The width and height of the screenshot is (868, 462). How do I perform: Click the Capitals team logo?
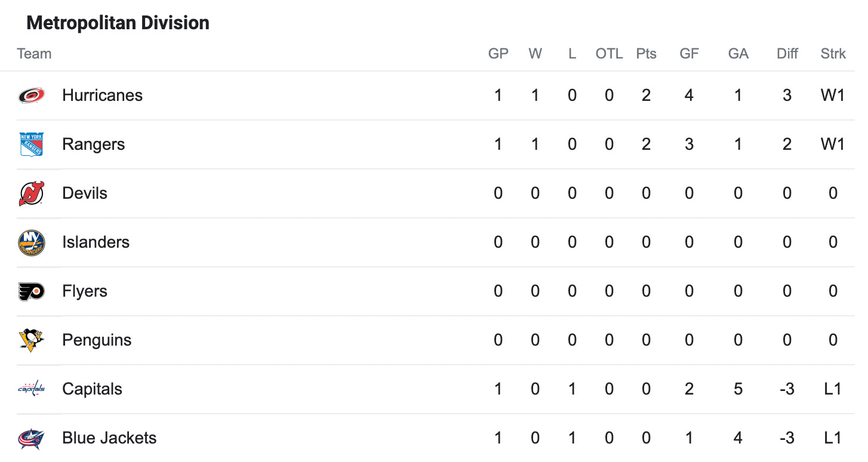pos(31,389)
